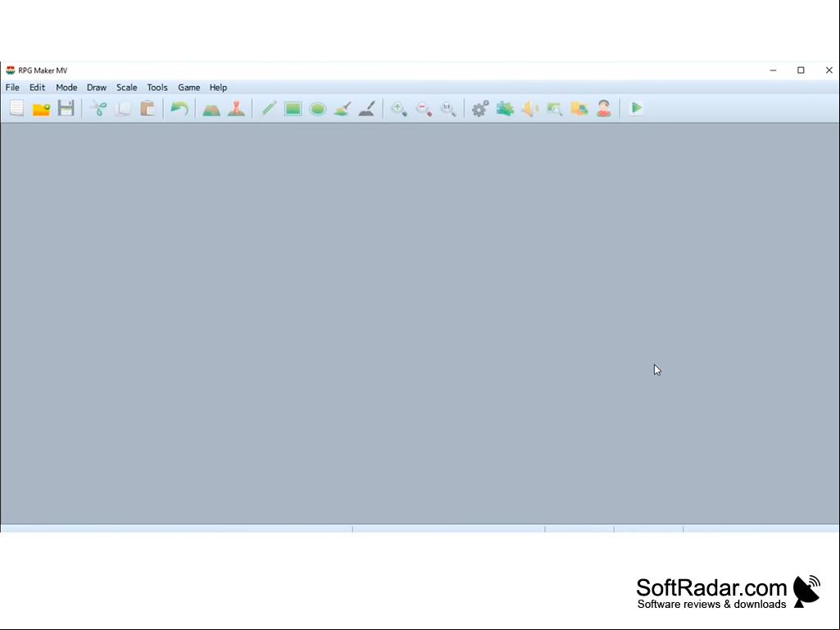The height and width of the screenshot is (630, 840).
Task: Undo with the curved arrow icon
Action: click(x=179, y=109)
